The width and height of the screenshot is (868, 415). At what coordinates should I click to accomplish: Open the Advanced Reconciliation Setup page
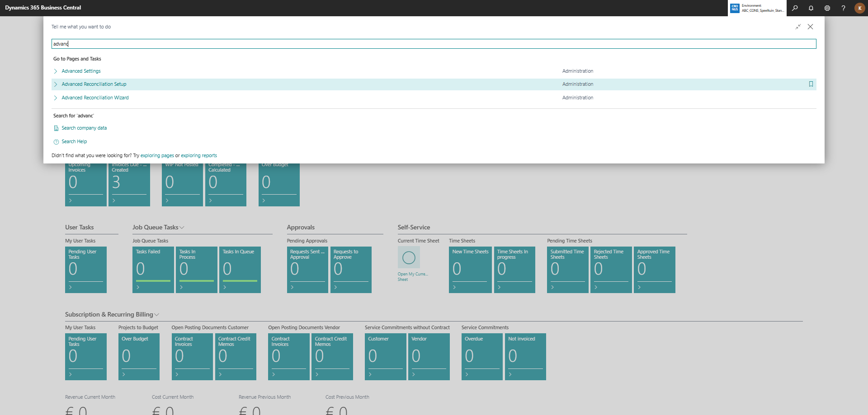(94, 84)
